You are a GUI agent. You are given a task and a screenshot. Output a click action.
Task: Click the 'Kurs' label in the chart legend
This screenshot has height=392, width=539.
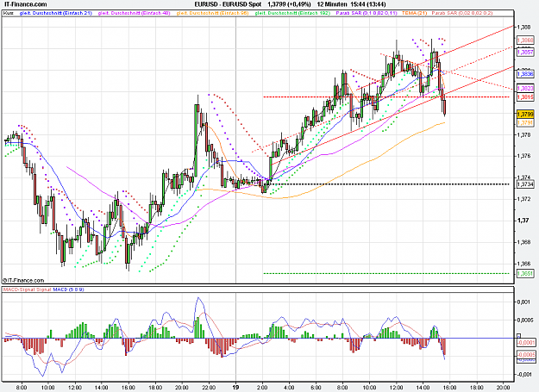pyautogui.click(x=8, y=13)
